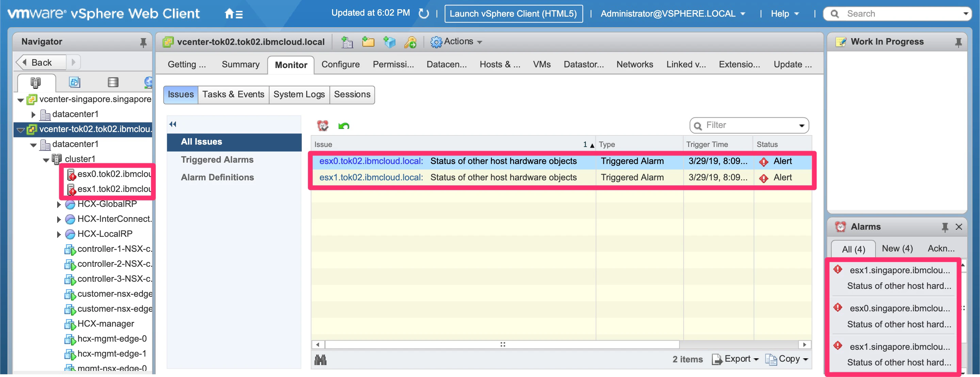
Task: Expand HCX-GlobalRP resource pool
Action: (59, 205)
